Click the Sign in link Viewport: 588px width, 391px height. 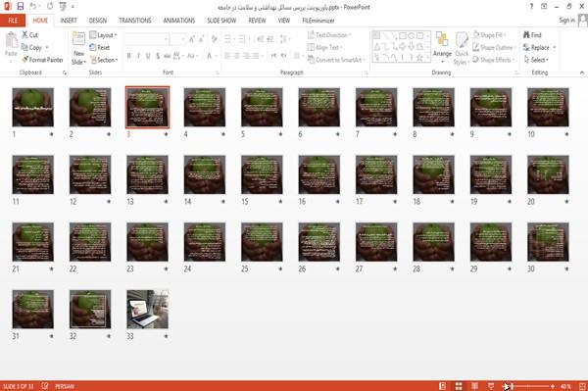coord(566,21)
